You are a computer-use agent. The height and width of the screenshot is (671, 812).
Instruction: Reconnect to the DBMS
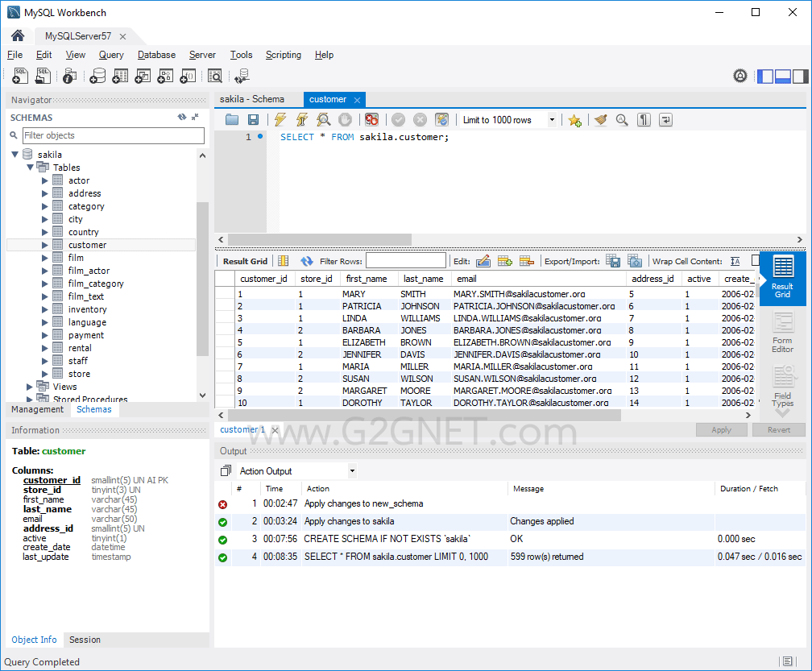point(242,76)
